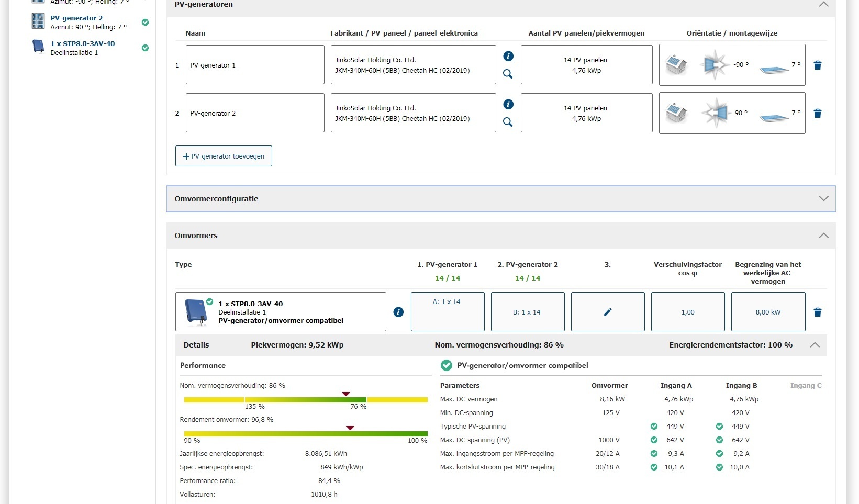Click the PV-generator 1 name field
Viewport: 859px width, 504px height.
pyautogui.click(x=255, y=65)
